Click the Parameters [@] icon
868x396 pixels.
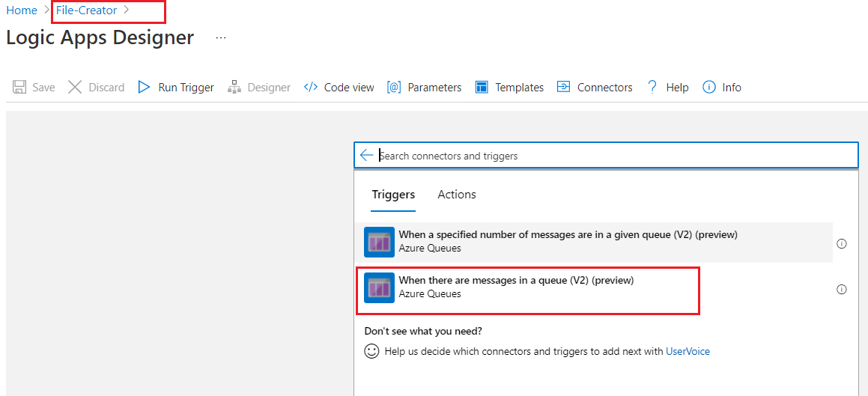(394, 88)
